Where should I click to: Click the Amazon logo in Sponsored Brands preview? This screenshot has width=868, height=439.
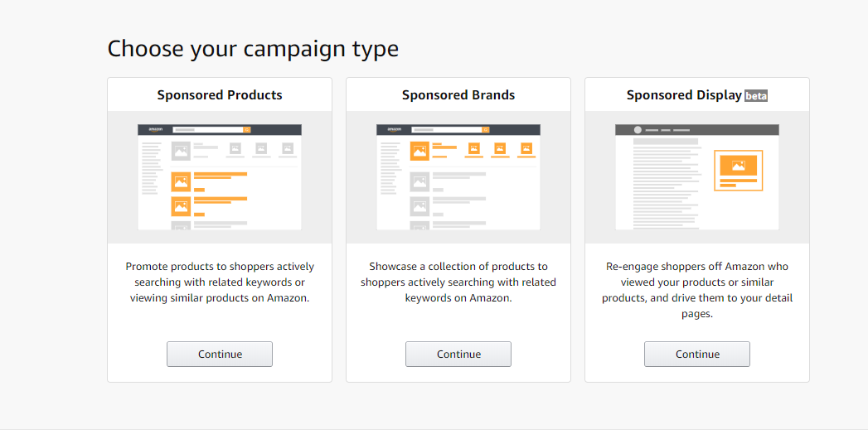(394, 130)
